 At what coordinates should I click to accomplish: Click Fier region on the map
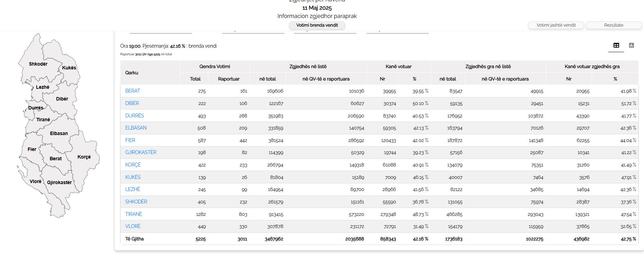point(32,149)
